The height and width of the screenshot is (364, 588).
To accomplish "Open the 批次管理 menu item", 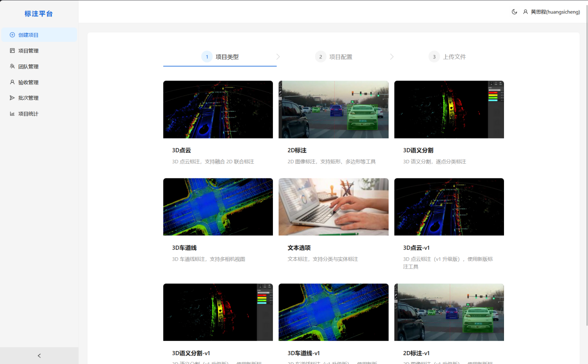I will pos(39,98).
